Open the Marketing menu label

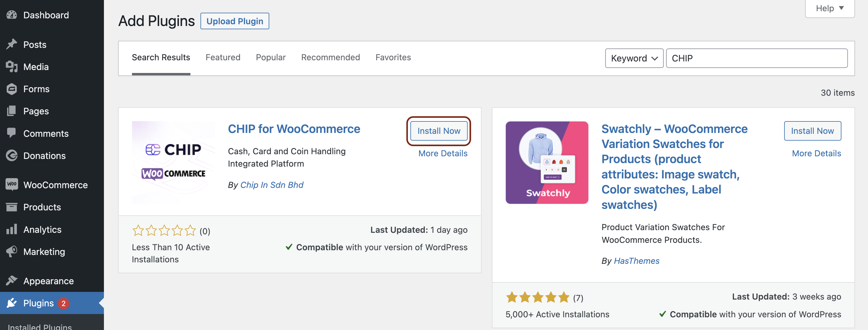coord(44,252)
